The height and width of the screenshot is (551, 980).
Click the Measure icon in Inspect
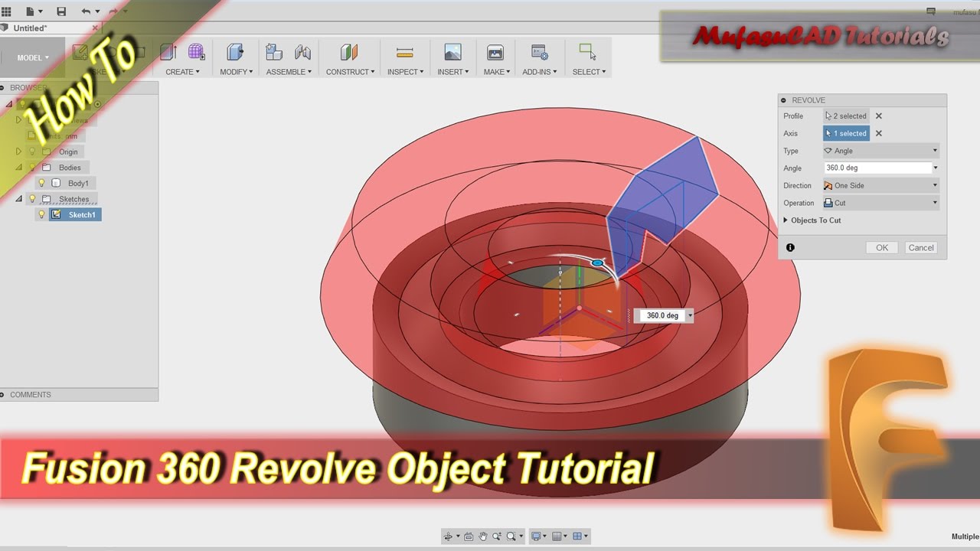pyautogui.click(x=405, y=52)
